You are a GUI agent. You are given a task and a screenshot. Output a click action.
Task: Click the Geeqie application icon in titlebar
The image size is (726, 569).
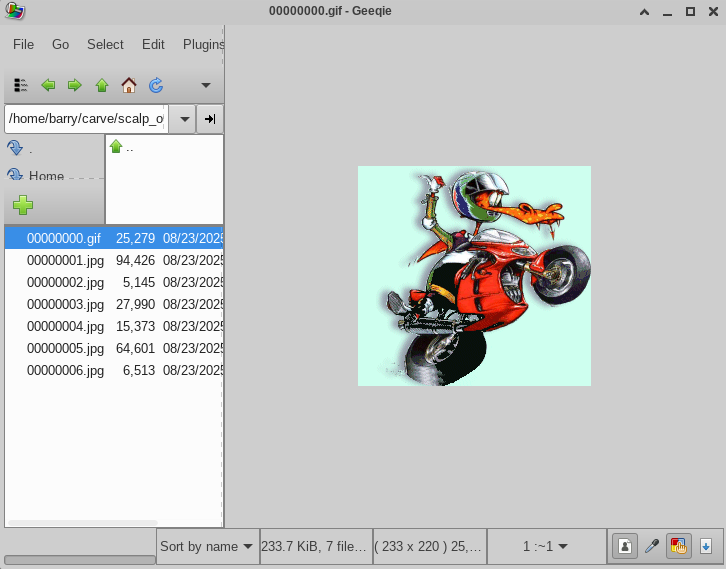[14, 11]
